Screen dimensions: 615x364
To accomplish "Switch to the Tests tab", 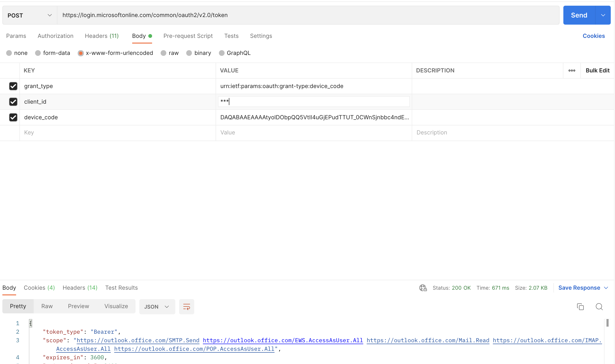I will (231, 36).
